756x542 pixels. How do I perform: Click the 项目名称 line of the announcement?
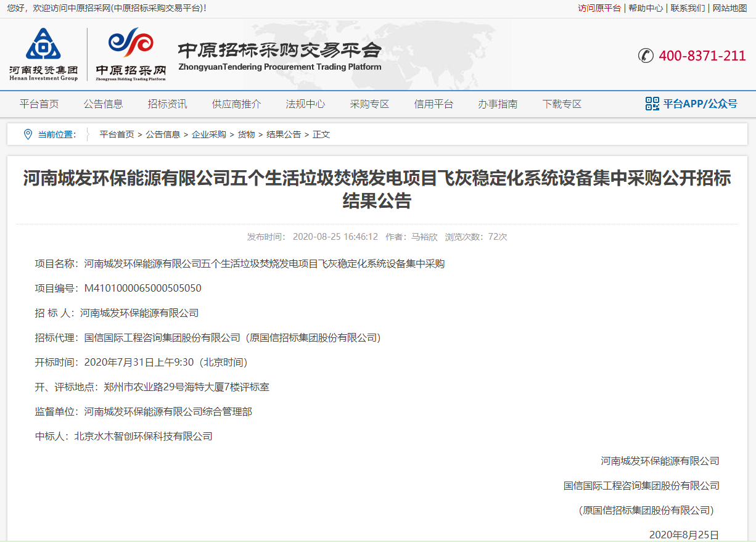point(240,264)
